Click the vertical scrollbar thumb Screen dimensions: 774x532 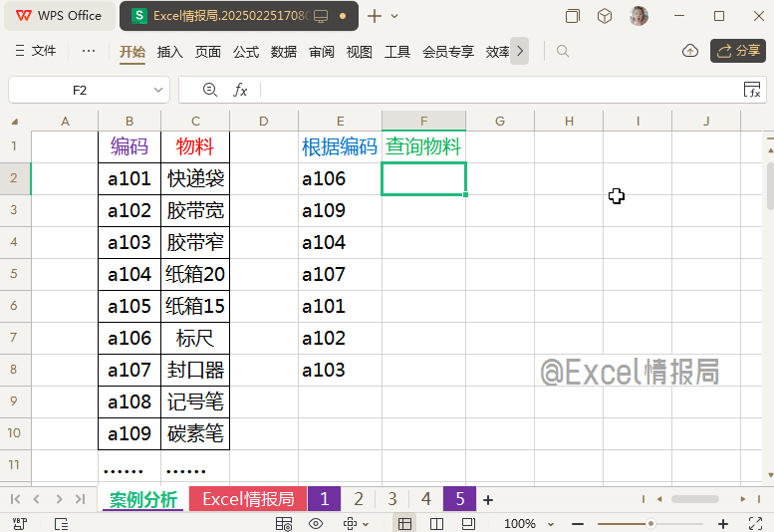(x=770, y=186)
